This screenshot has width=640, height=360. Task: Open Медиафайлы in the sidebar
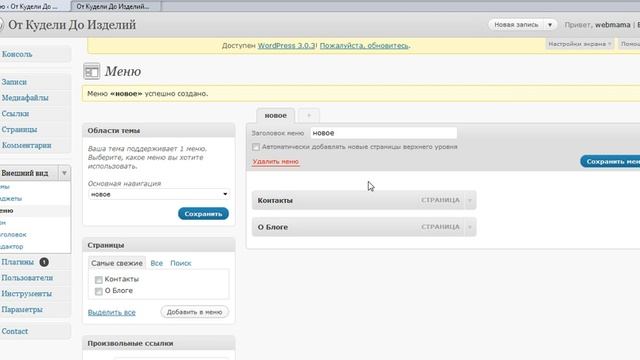point(25,98)
